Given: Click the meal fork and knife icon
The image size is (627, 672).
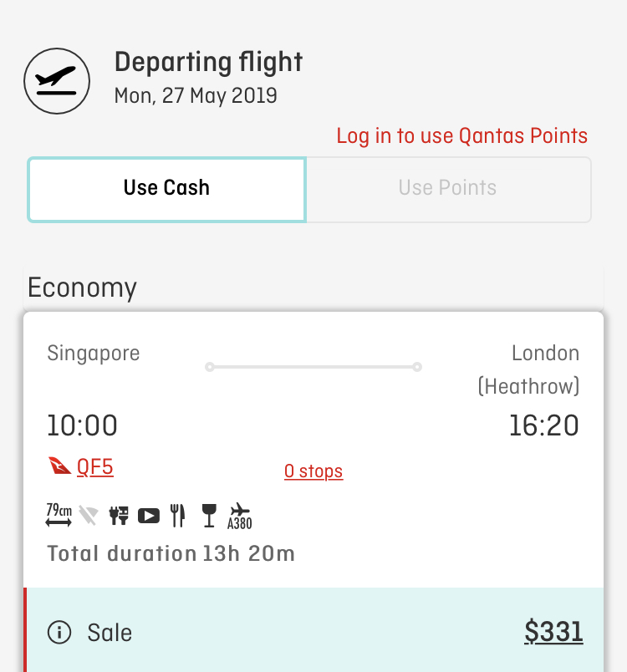Looking at the screenshot, I should 177,516.
